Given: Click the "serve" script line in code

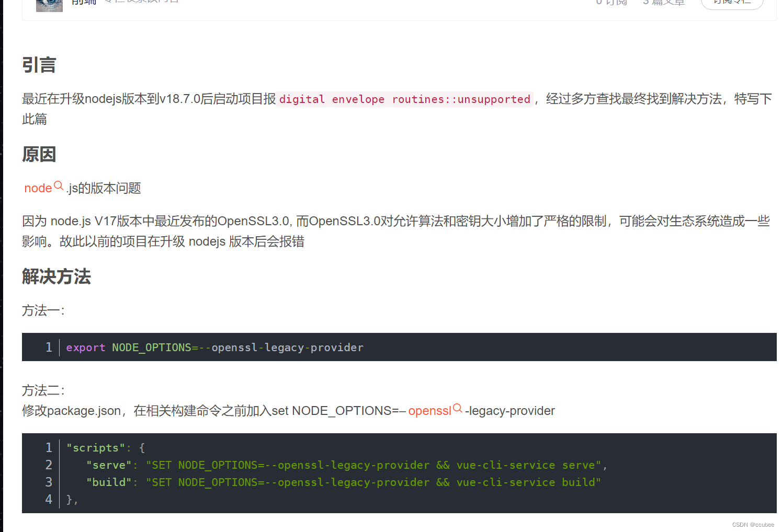Looking at the screenshot, I should click(346, 465).
